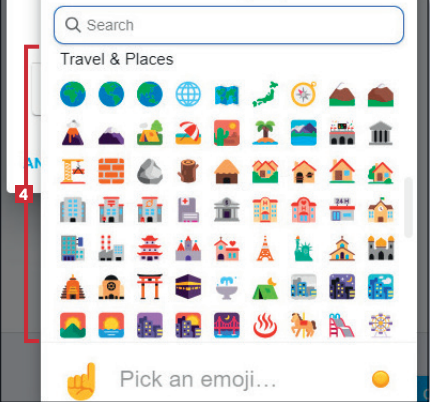Viewport: 430px width, 402px height.
Task: Pick the compass emoji
Action: point(303,94)
